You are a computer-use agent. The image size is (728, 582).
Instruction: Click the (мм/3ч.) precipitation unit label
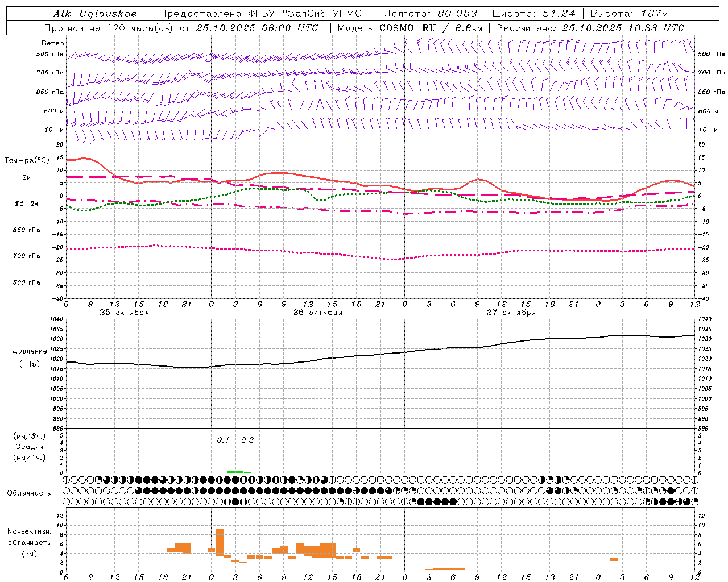click(30, 436)
